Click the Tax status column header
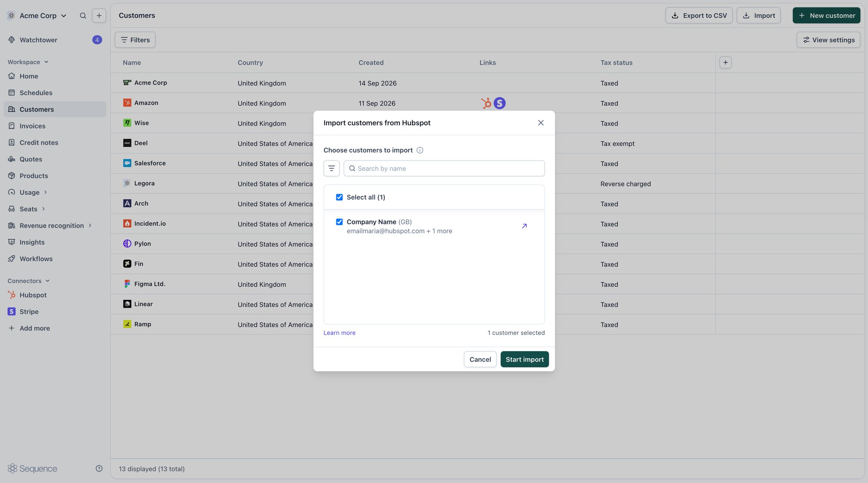The height and width of the screenshot is (483, 868). 616,62
